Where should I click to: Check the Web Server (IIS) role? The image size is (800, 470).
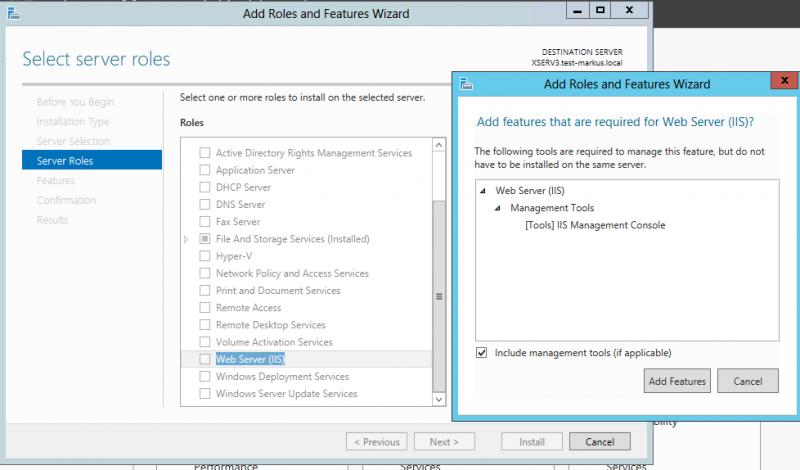[205, 359]
